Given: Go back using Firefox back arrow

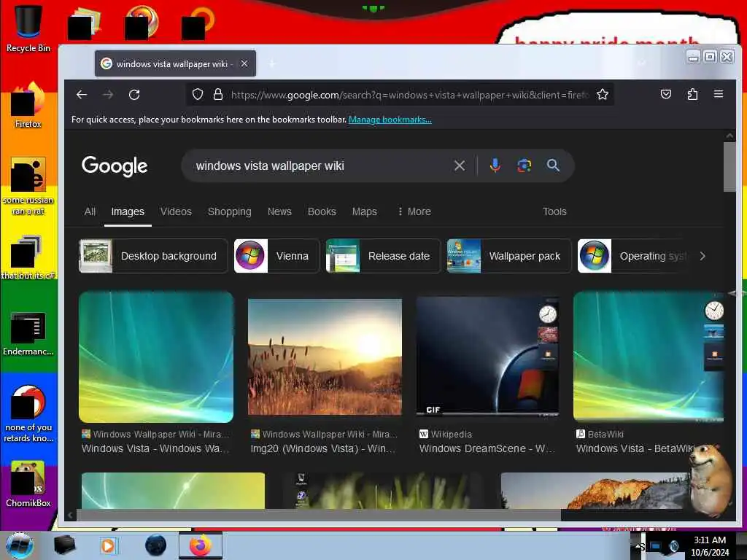Looking at the screenshot, I should 82,95.
